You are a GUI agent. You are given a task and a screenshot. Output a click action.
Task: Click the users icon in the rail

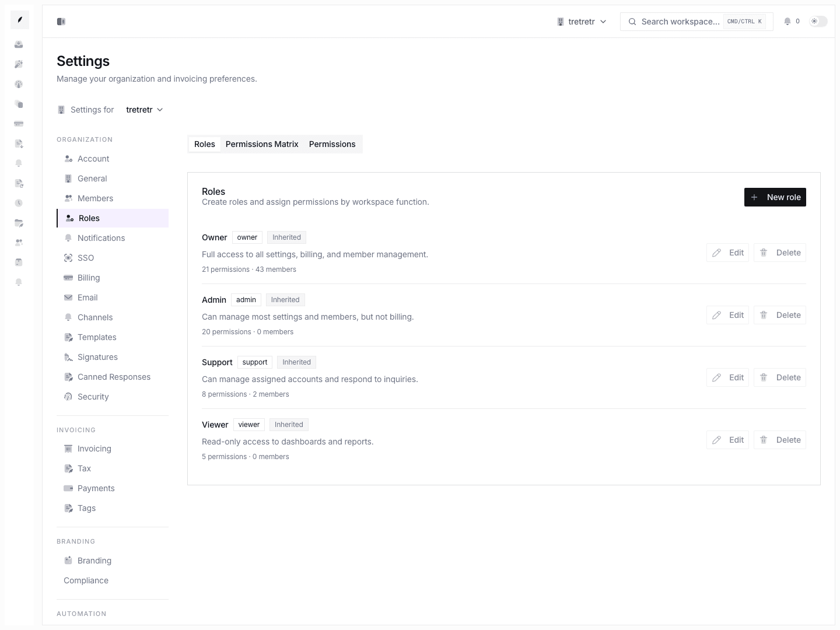[x=19, y=243]
